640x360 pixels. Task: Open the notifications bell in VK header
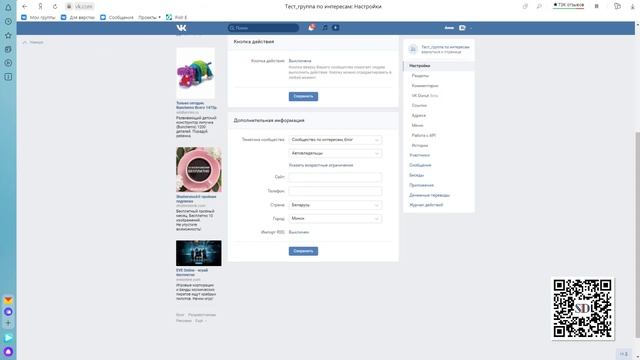(312, 28)
